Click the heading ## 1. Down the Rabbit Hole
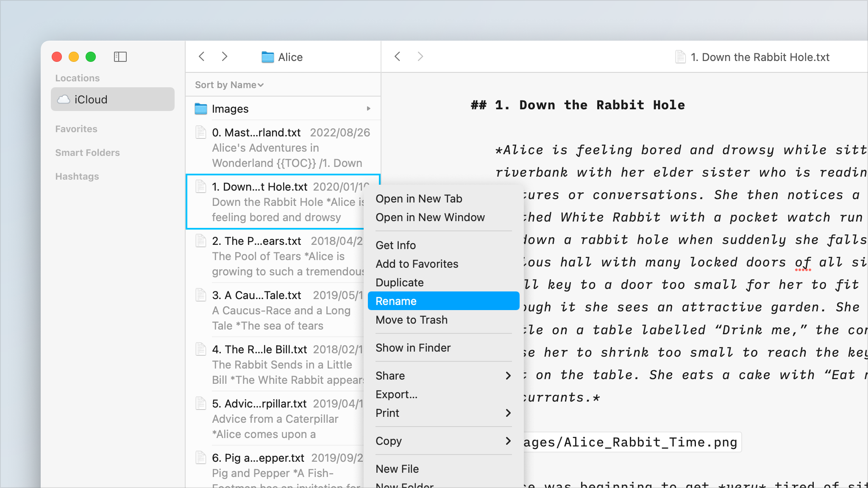Screen dimensions: 868x488 [x=578, y=105]
